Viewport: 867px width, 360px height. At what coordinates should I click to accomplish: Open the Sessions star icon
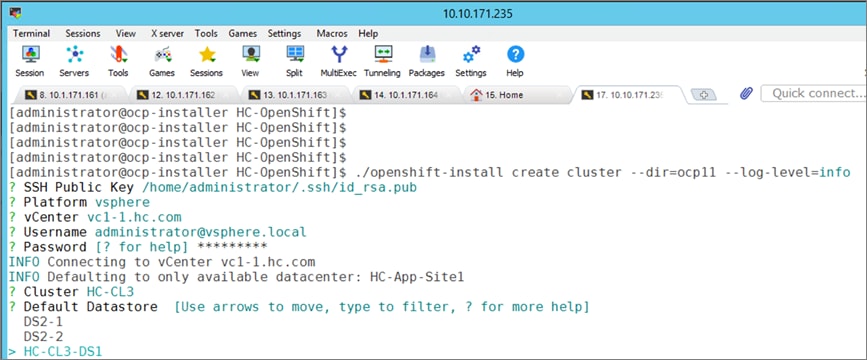coord(206,61)
